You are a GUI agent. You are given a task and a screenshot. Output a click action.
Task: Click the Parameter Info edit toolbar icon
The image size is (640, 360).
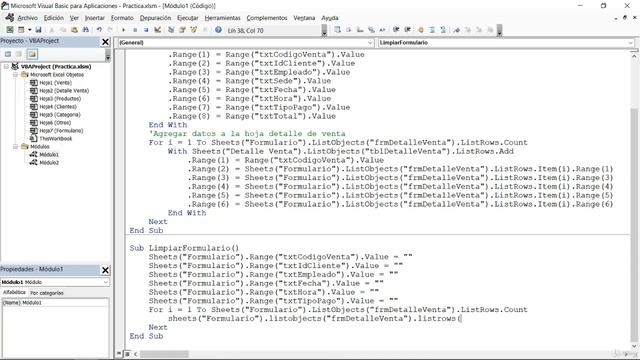coord(371,30)
